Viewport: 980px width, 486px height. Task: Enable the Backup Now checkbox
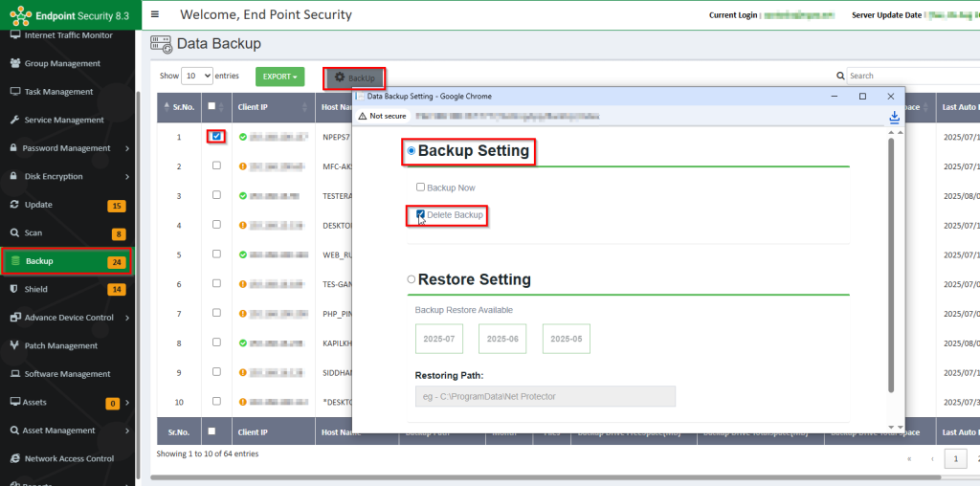pyautogui.click(x=421, y=188)
